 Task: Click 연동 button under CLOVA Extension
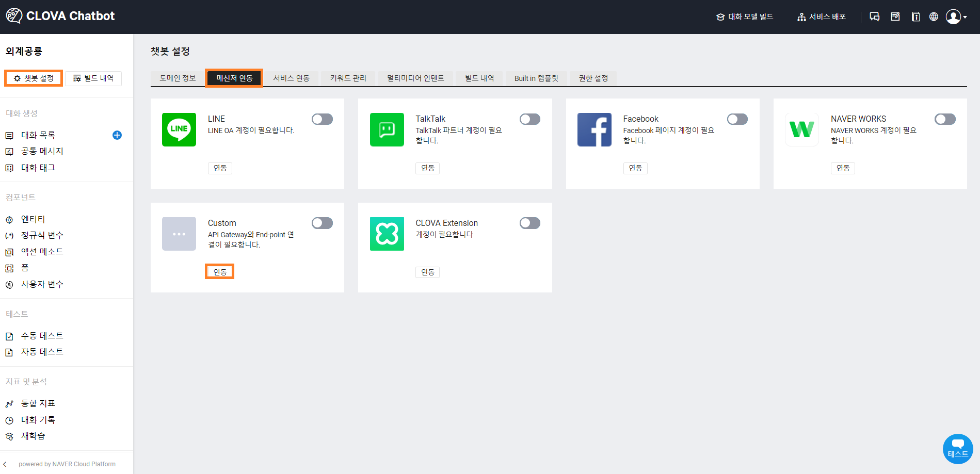pos(428,272)
